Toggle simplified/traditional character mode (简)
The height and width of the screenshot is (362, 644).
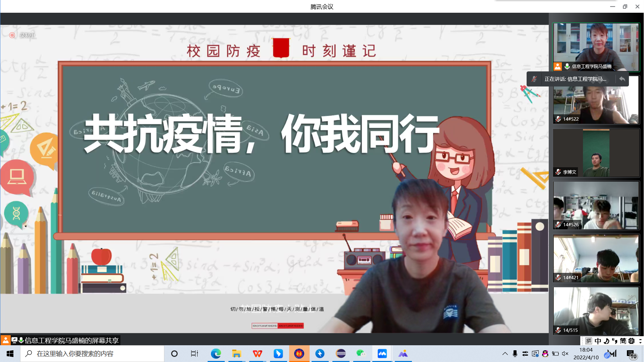[x=623, y=341]
